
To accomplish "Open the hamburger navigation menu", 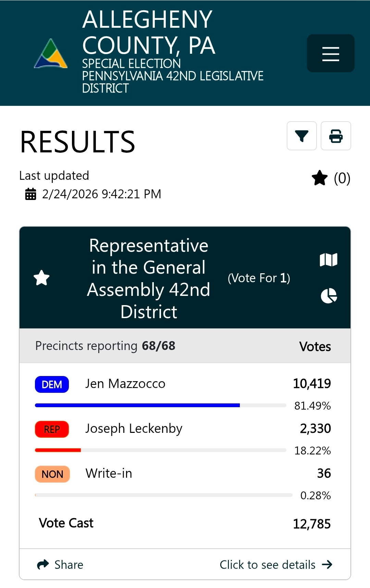I will pyautogui.click(x=331, y=53).
